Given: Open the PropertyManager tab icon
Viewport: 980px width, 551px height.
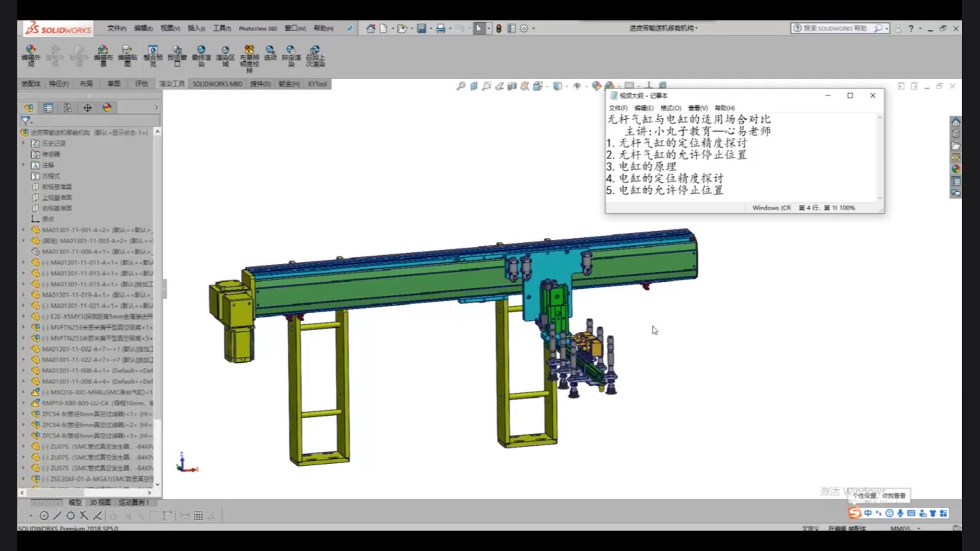Looking at the screenshot, I should (x=48, y=108).
